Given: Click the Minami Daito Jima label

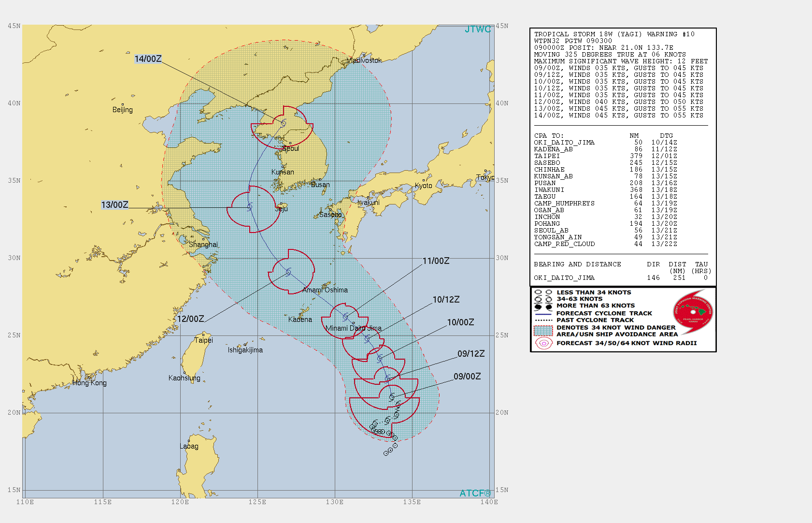Looking at the screenshot, I should pyautogui.click(x=354, y=328).
